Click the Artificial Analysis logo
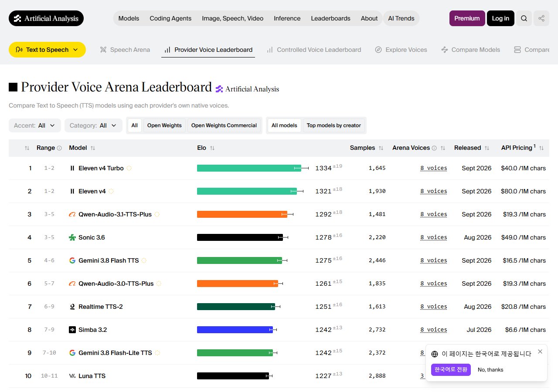This screenshot has width=558, height=392. pos(46,18)
